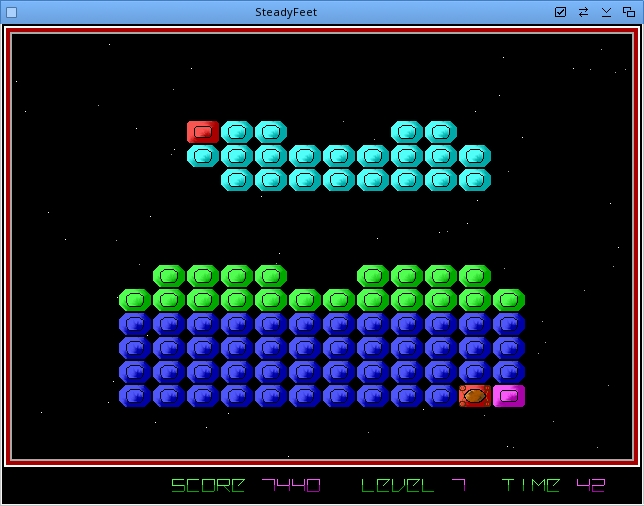Open the window menu at the title bar's left
Image resolution: width=644 pixels, height=506 pixels.
(12, 12)
